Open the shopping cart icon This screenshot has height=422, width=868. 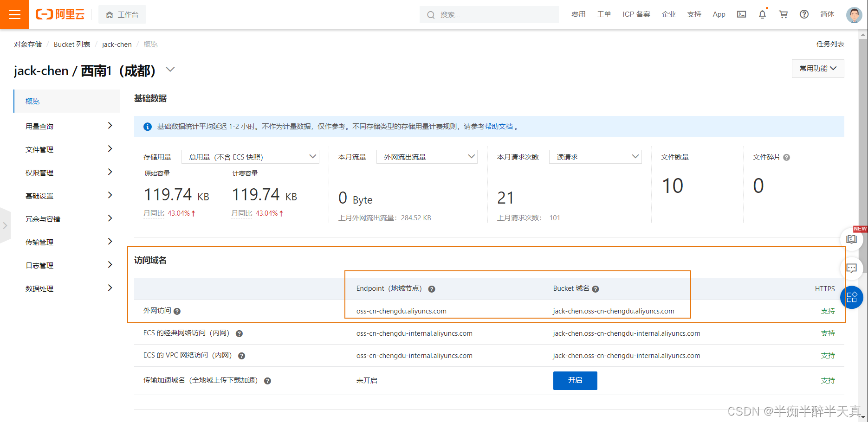[x=784, y=14]
